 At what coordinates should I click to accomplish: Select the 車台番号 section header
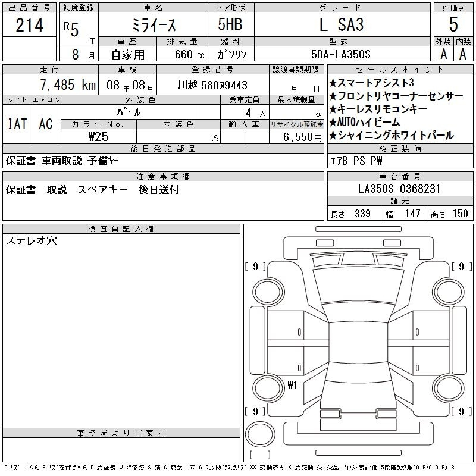coord(400,176)
